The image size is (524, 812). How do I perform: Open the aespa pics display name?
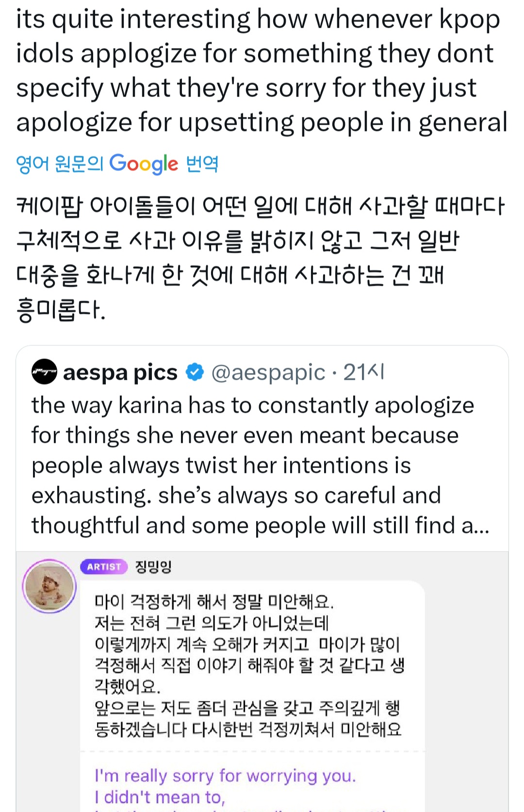pos(120,373)
